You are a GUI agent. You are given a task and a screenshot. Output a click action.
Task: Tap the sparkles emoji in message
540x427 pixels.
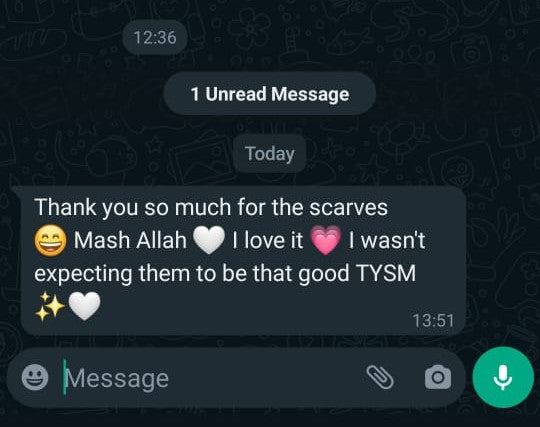(x=50, y=306)
